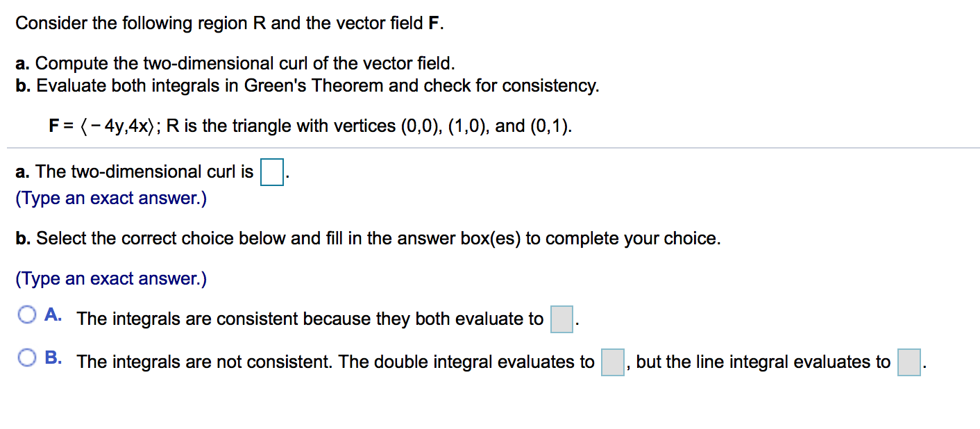Click the double integral answer box

[613, 362]
